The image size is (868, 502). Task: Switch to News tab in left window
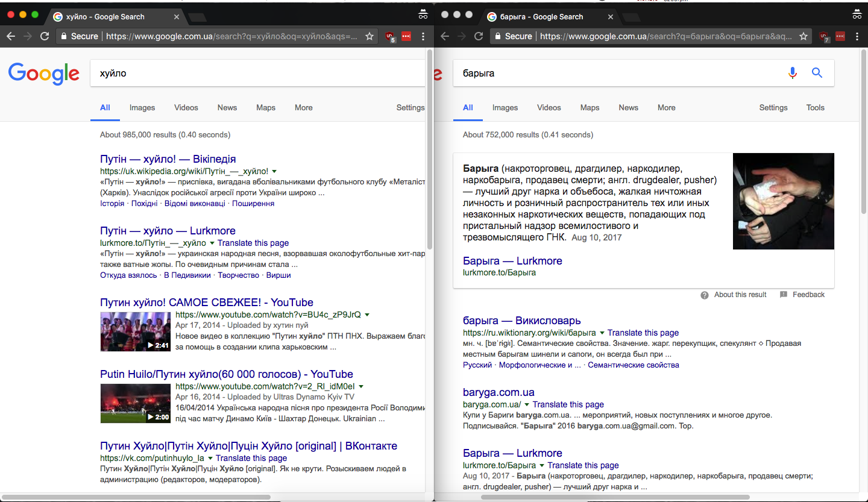(x=227, y=108)
